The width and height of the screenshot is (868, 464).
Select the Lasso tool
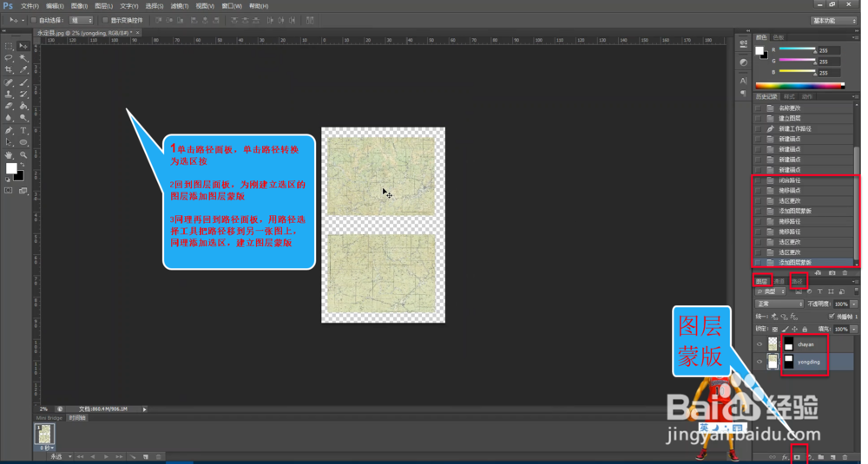point(9,58)
